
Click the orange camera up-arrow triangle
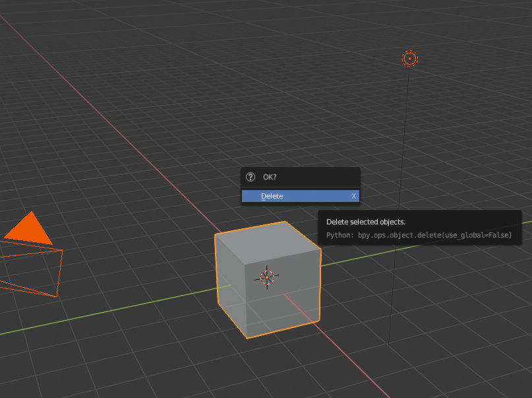(x=29, y=228)
